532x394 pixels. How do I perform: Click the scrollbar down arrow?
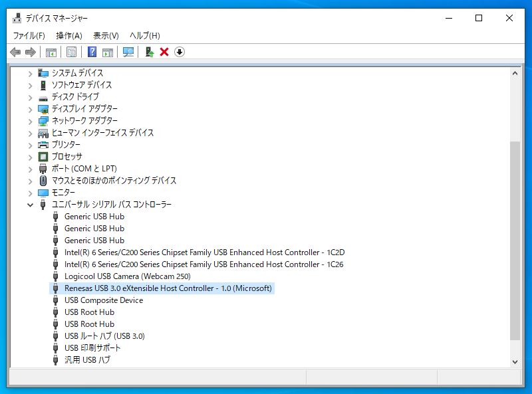tap(515, 362)
